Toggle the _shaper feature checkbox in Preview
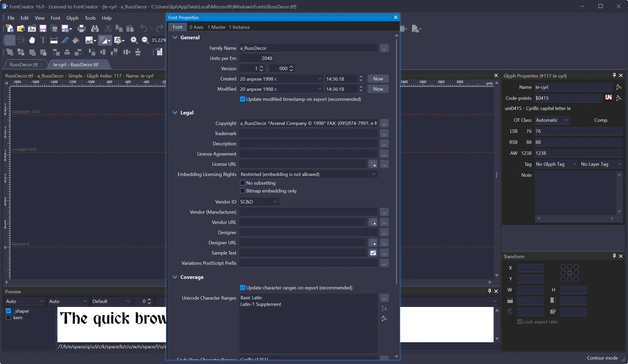The width and height of the screenshot is (628, 364). click(x=8, y=311)
